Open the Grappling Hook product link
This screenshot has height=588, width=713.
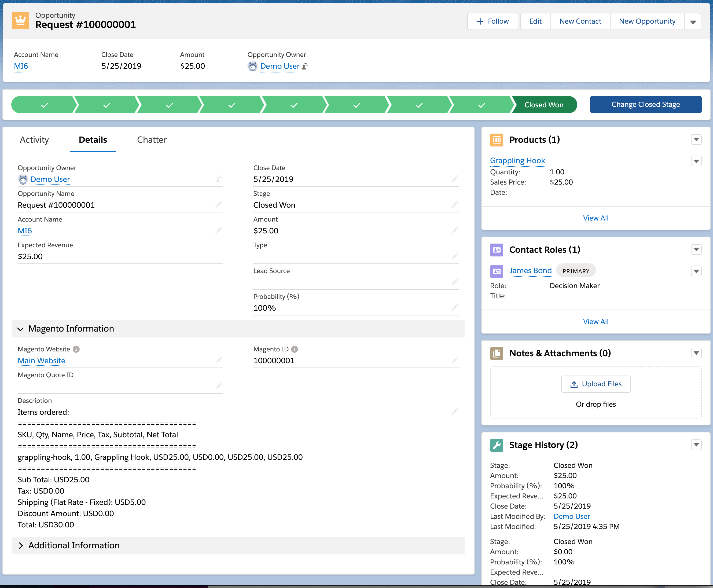517,161
